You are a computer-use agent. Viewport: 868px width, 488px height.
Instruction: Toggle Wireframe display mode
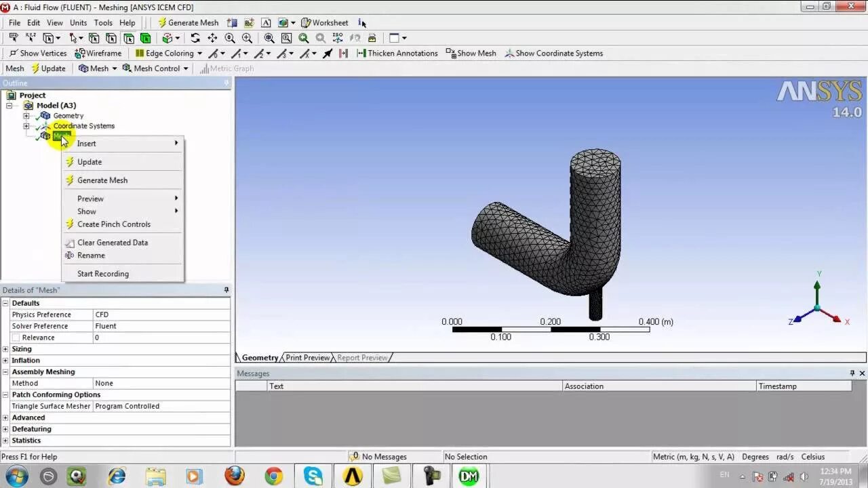tap(98, 53)
